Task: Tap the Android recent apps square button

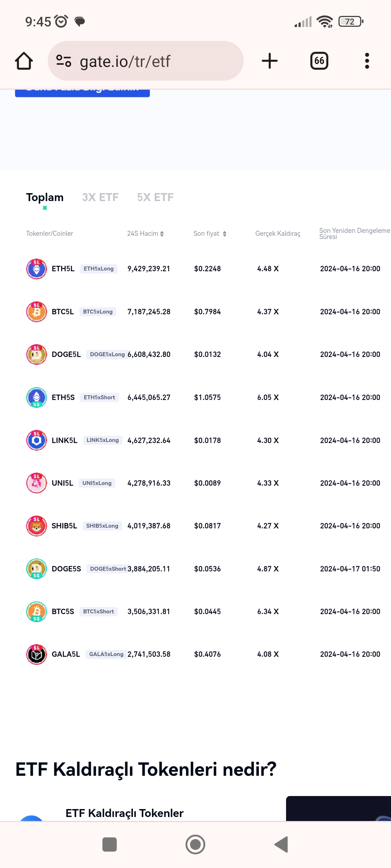Action: [x=110, y=844]
